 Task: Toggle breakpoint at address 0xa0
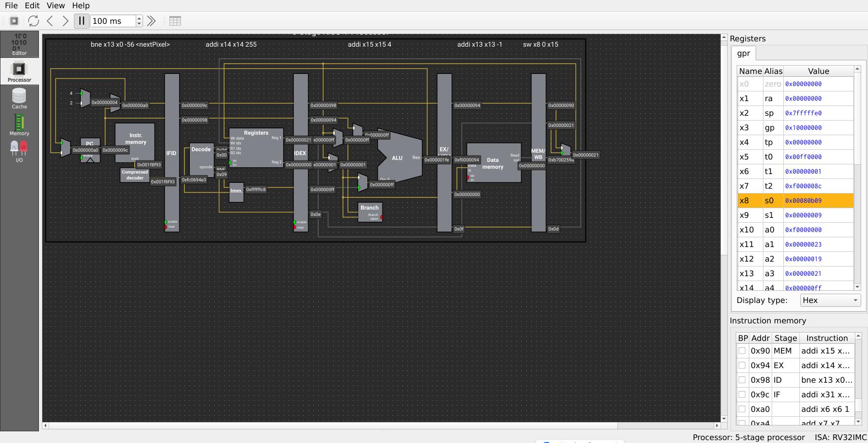click(742, 409)
